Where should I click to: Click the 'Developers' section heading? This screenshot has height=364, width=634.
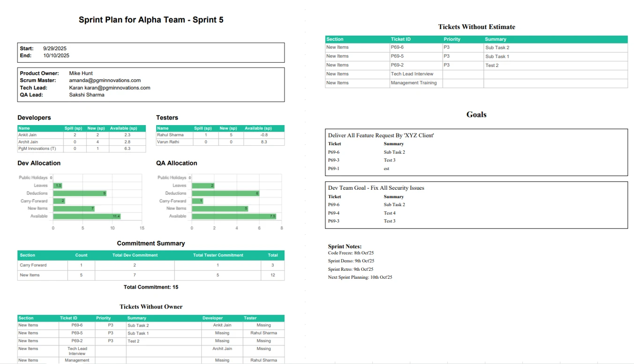34,118
